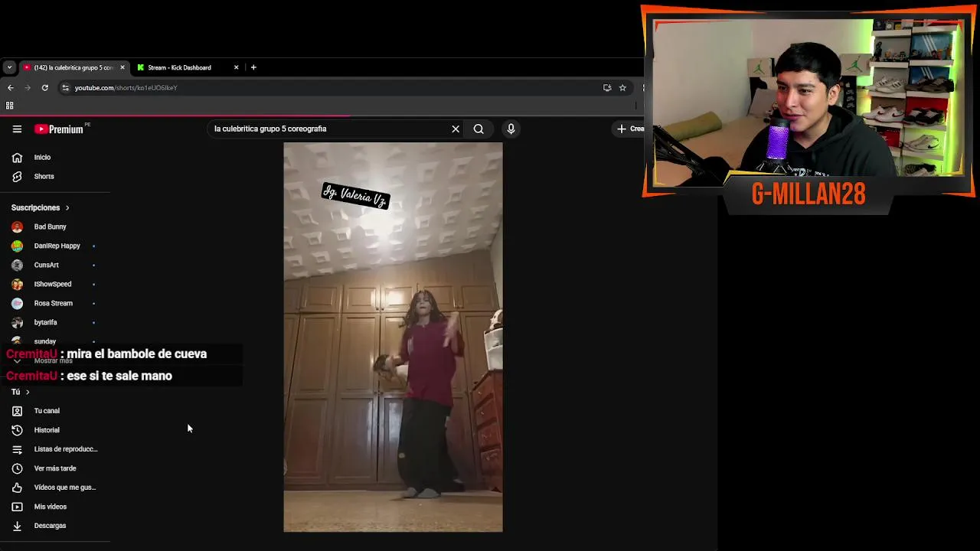The image size is (980, 551).
Task: Reload the current page
Action: 45,88
